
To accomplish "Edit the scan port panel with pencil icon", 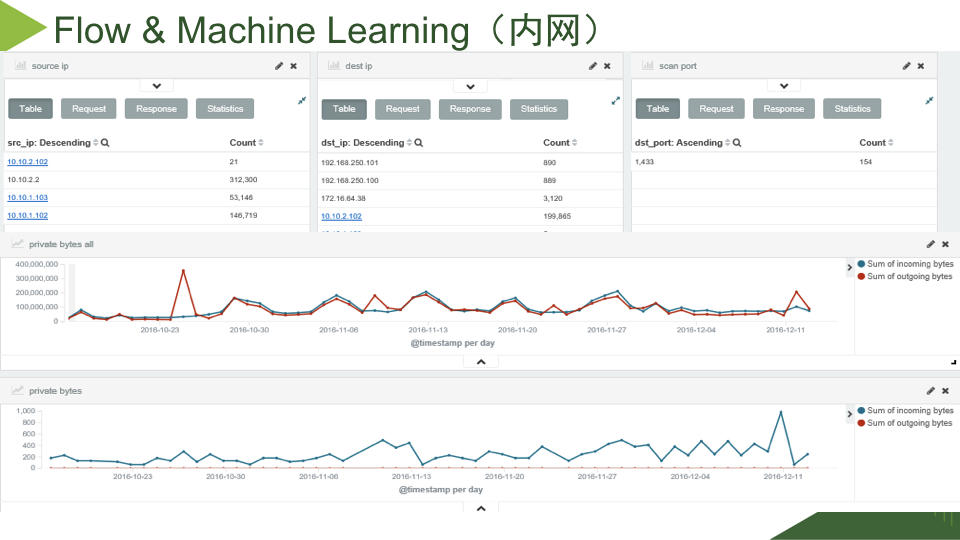I will click(x=906, y=66).
